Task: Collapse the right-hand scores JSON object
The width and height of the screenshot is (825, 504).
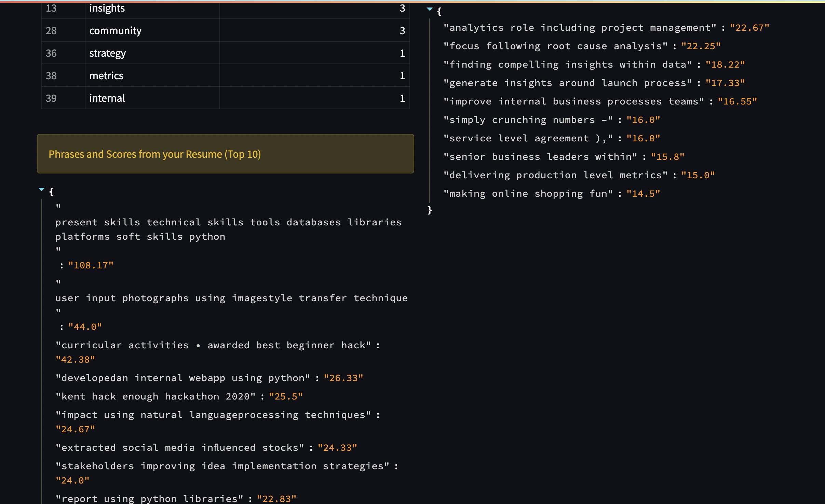Action: pos(430,9)
